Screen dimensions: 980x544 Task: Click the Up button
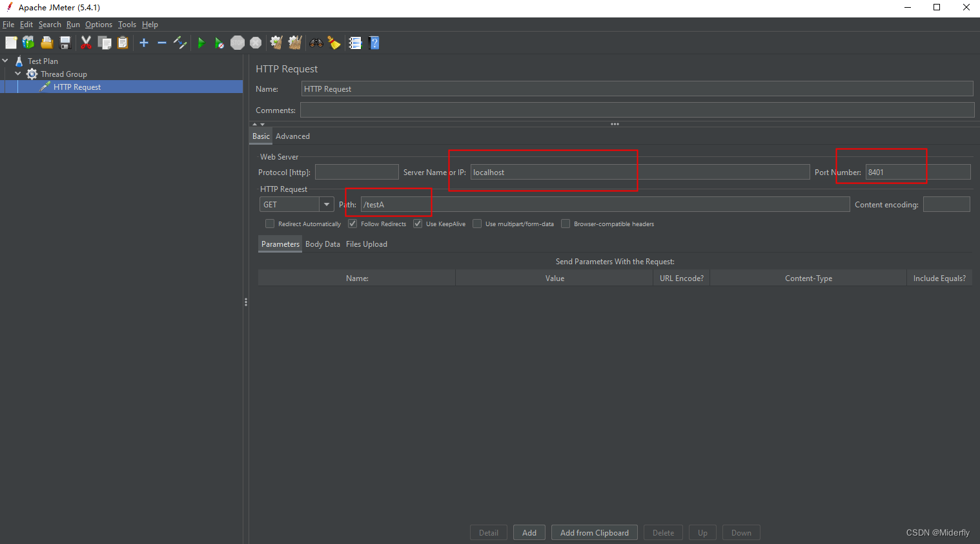point(702,532)
